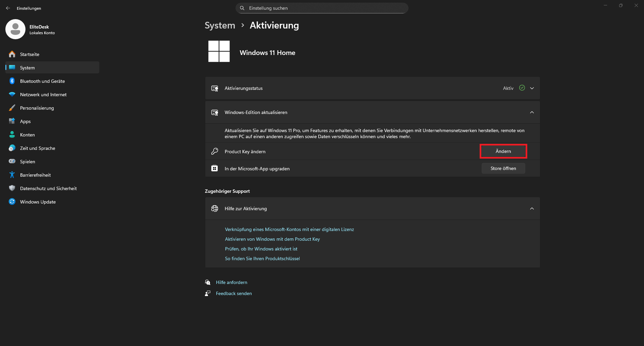Click the Wi-Fi network icon in sidebar
Viewport: 644px width, 346px height.
click(x=12, y=94)
